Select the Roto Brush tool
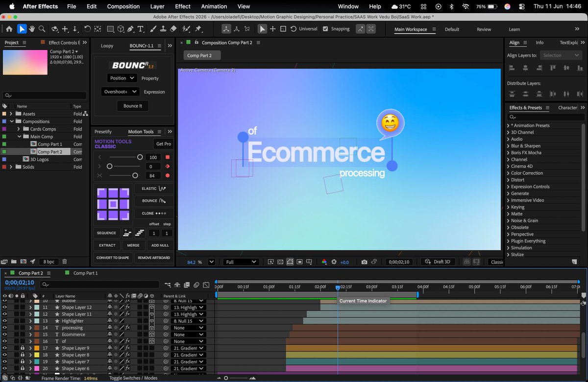The height and width of the screenshot is (382, 588). click(186, 29)
